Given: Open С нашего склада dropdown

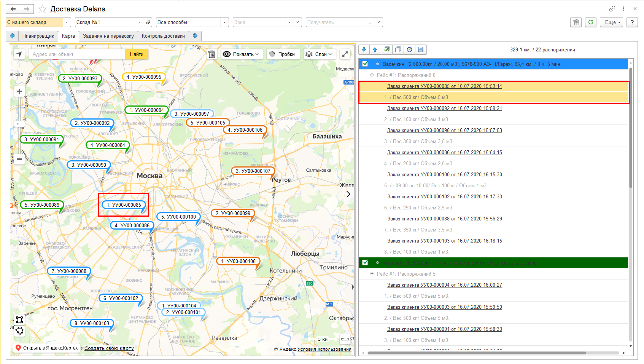Looking at the screenshot, I should coord(67,22).
